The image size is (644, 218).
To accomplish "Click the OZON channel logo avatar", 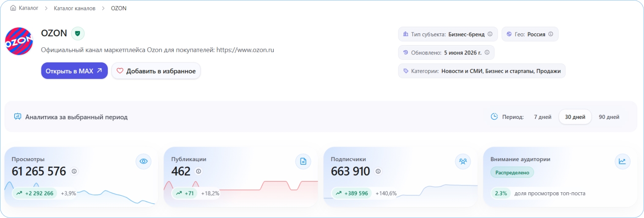I will coord(19,41).
